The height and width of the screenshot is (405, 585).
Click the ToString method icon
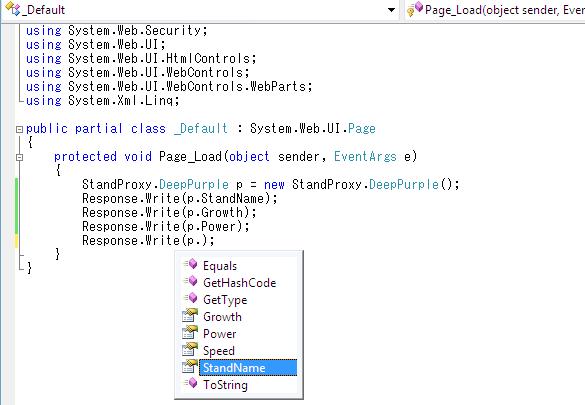coord(191,383)
